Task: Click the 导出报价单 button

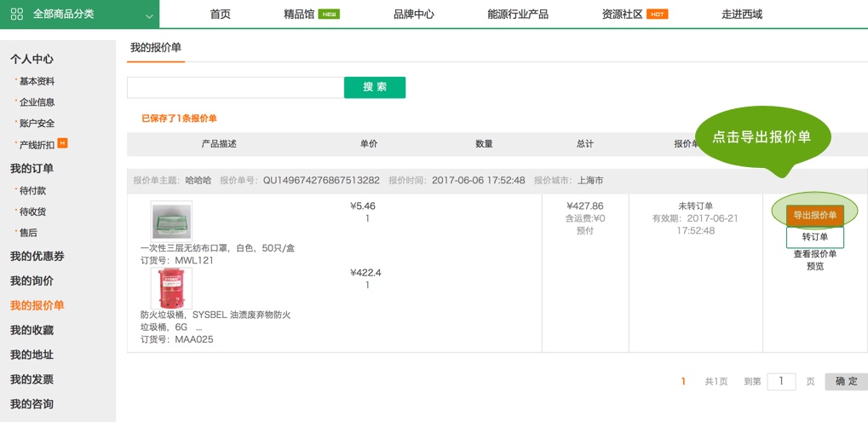Action: (814, 215)
